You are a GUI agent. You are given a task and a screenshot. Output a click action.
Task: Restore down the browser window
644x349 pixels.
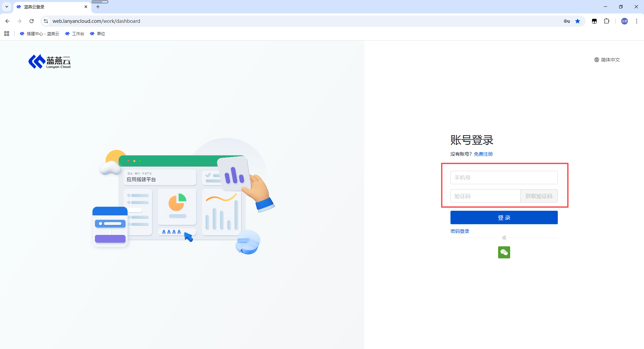621,7
